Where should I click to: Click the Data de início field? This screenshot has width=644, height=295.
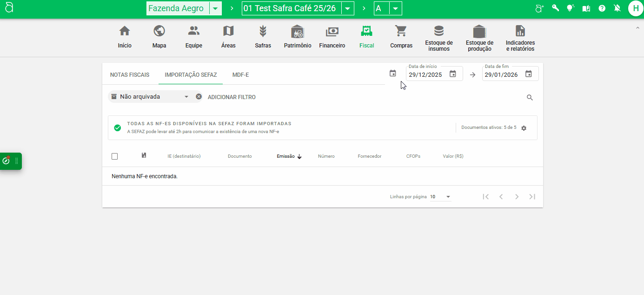427,74
